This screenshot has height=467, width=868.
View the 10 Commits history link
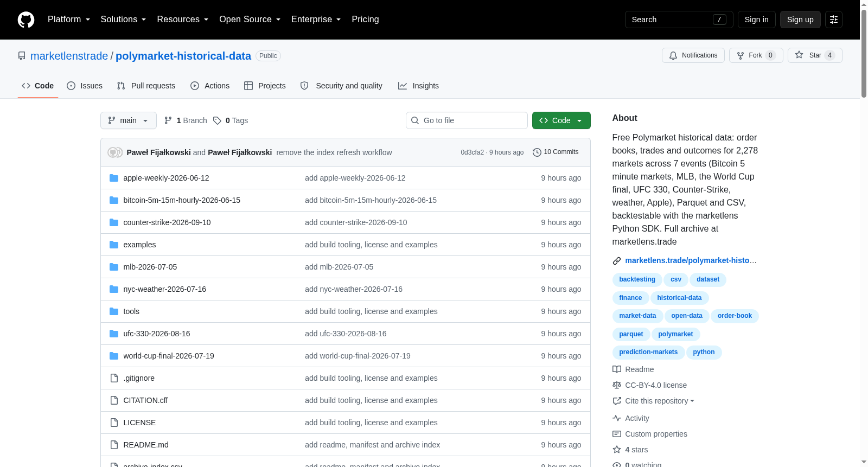556,152
